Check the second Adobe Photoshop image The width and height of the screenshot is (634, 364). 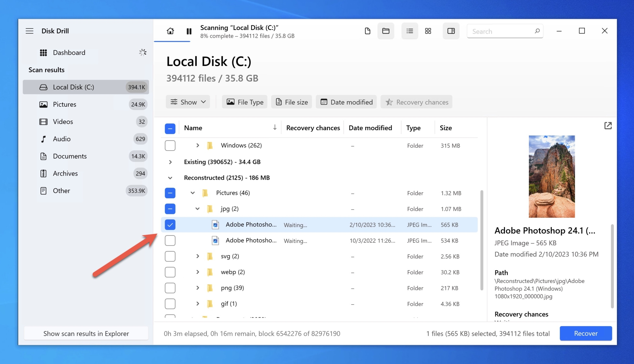pyautogui.click(x=170, y=240)
